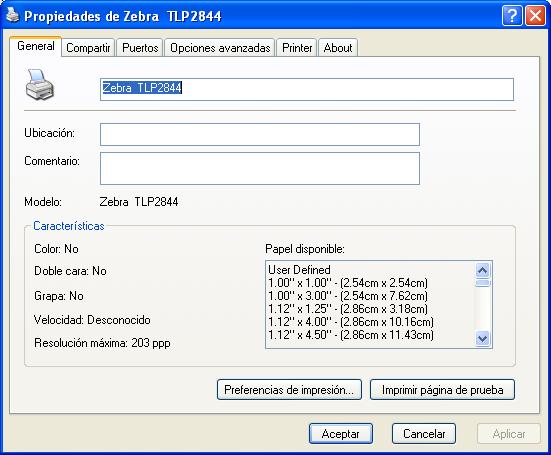This screenshot has width=551, height=455.
Task: Click the question mark help button
Action: click(512, 15)
